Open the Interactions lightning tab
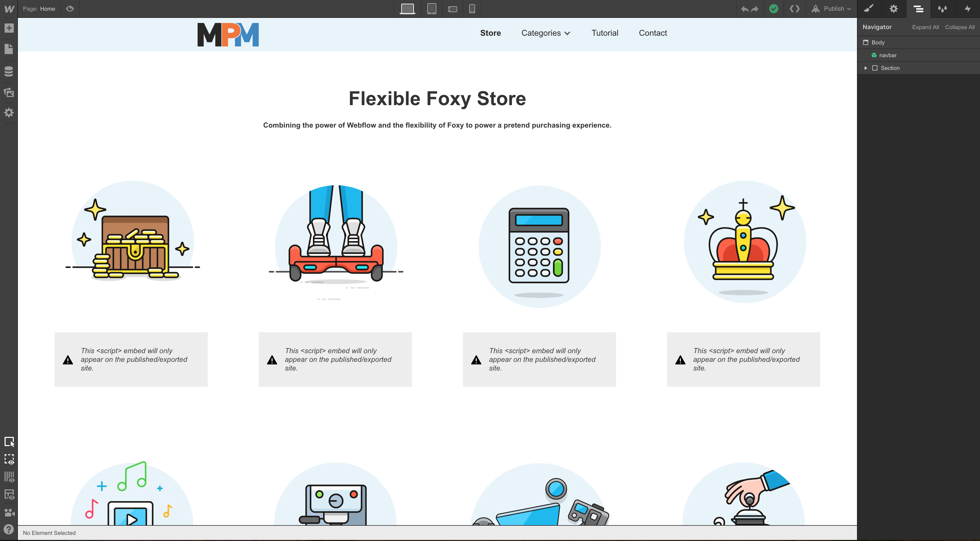Screen dimensions: 980x541 (x=967, y=9)
